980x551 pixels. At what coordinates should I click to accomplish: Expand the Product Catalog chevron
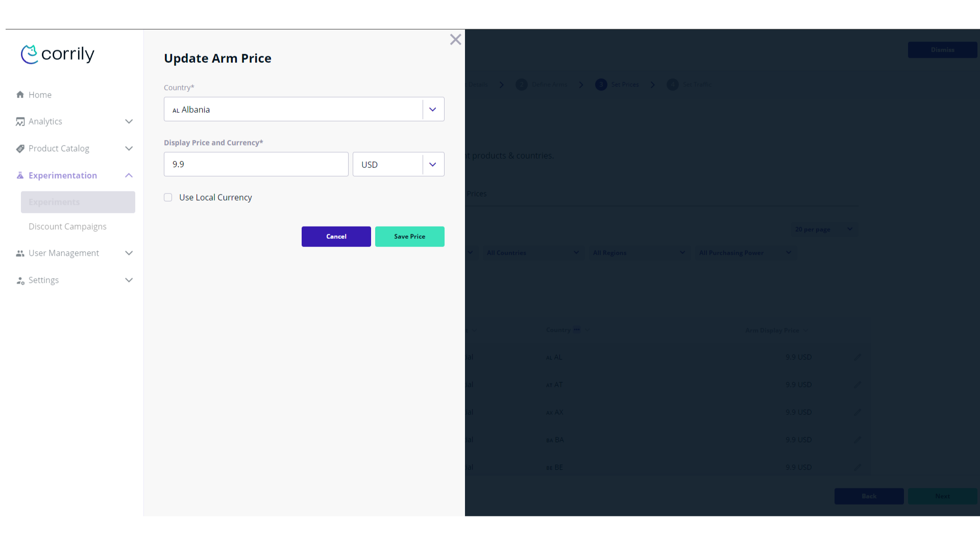tap(129, 148)
